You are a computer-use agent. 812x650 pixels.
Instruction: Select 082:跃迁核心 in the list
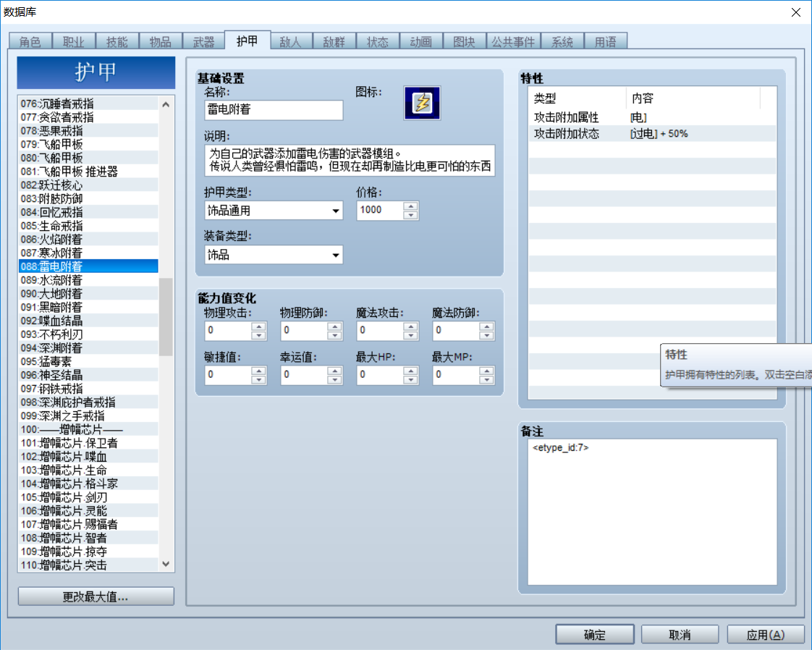(x=88, y=185)
